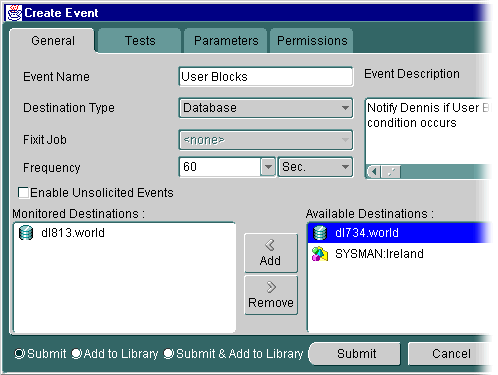Click the Frequency value field showing 60
Viewport: 498px width, 375px height.
point(220,167)
